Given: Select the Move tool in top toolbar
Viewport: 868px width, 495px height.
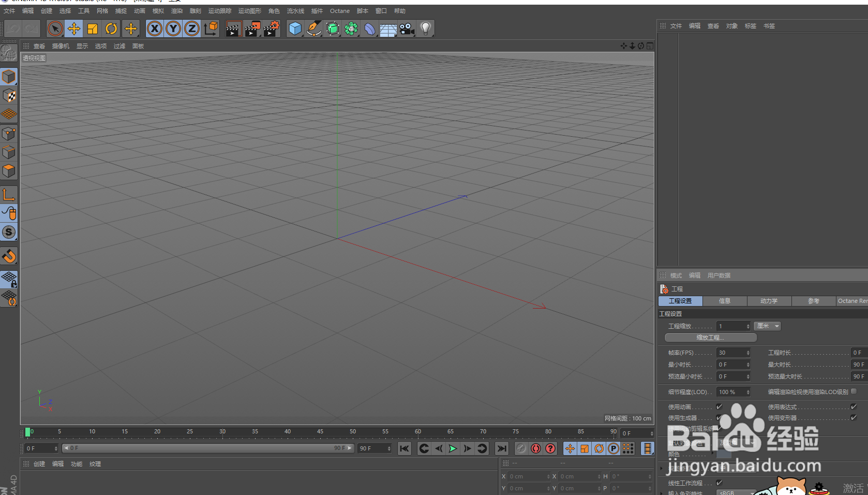Looking at the screenshot, I should click(x=74, y=28).
